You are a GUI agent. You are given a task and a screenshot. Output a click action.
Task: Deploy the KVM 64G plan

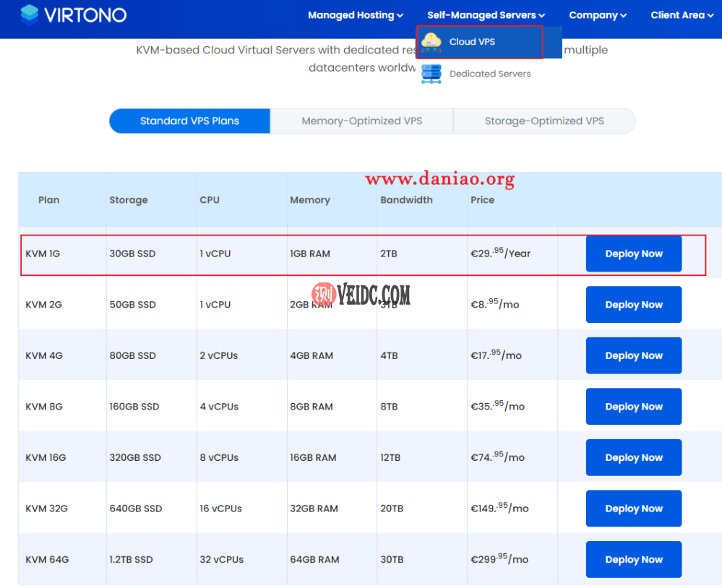click(x=633, y=560)
